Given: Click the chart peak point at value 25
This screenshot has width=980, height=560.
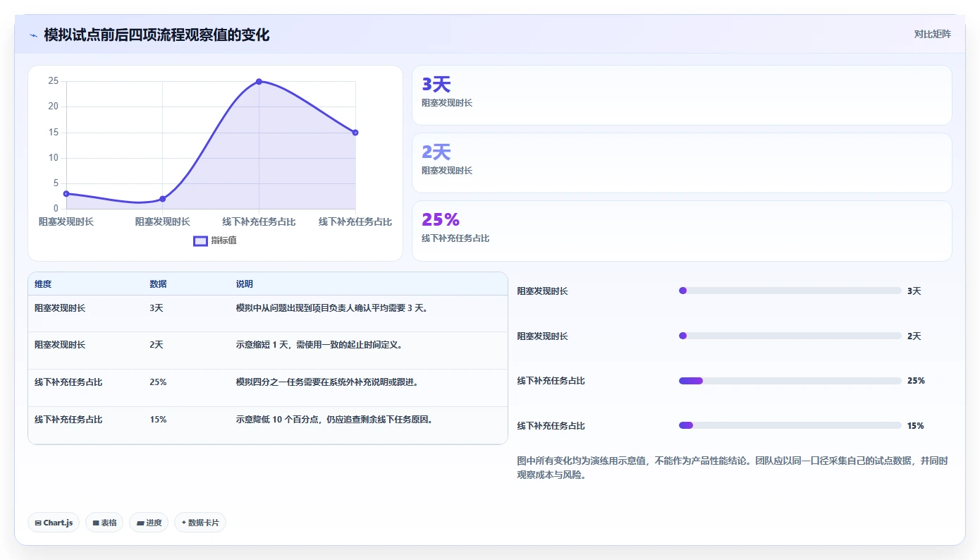Looking at the screenshot, I should click(259, 82).
